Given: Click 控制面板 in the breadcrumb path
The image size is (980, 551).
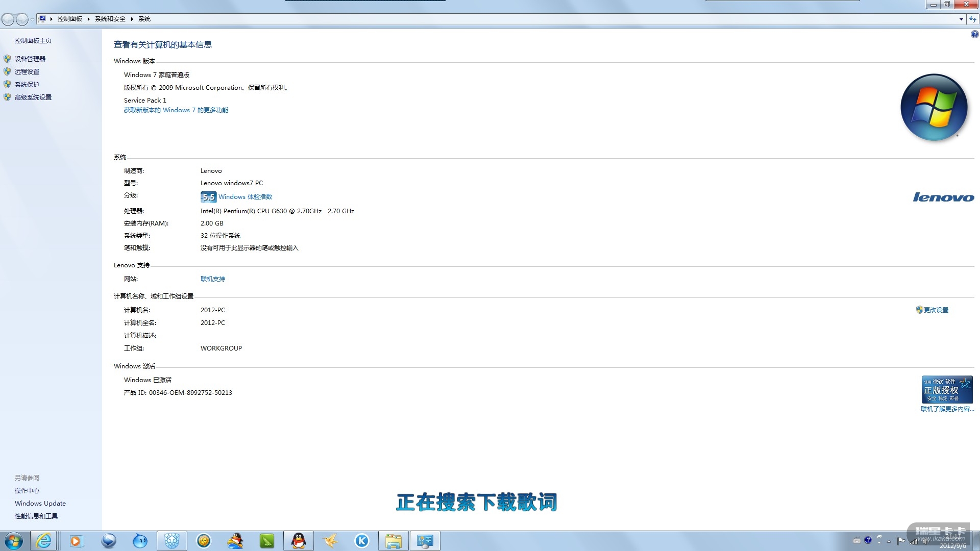Looking at the screenshot, I should 69,19.
